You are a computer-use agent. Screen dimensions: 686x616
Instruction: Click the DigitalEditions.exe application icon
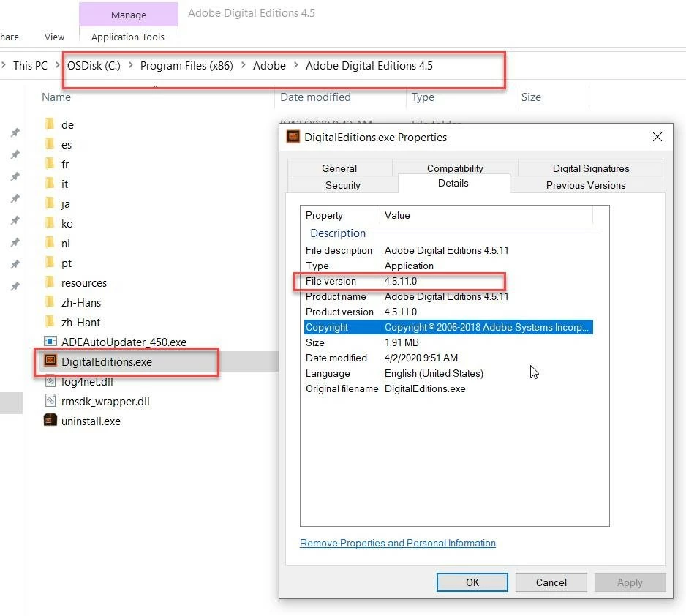click(x=50, y=361)
